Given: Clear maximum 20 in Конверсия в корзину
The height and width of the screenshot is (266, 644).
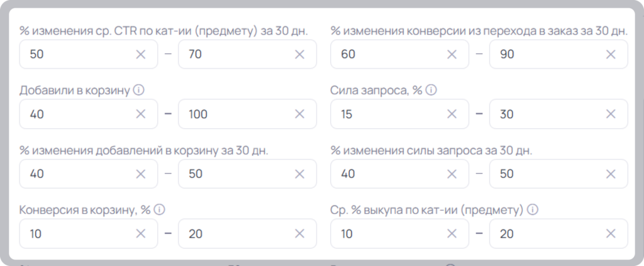Looking at the screenshot, I should pos(300,233).
